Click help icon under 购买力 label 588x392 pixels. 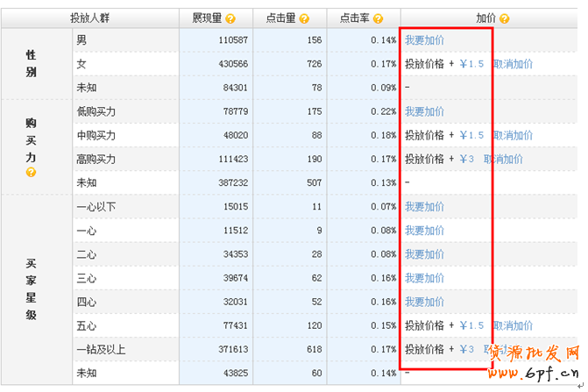(31, 173)
